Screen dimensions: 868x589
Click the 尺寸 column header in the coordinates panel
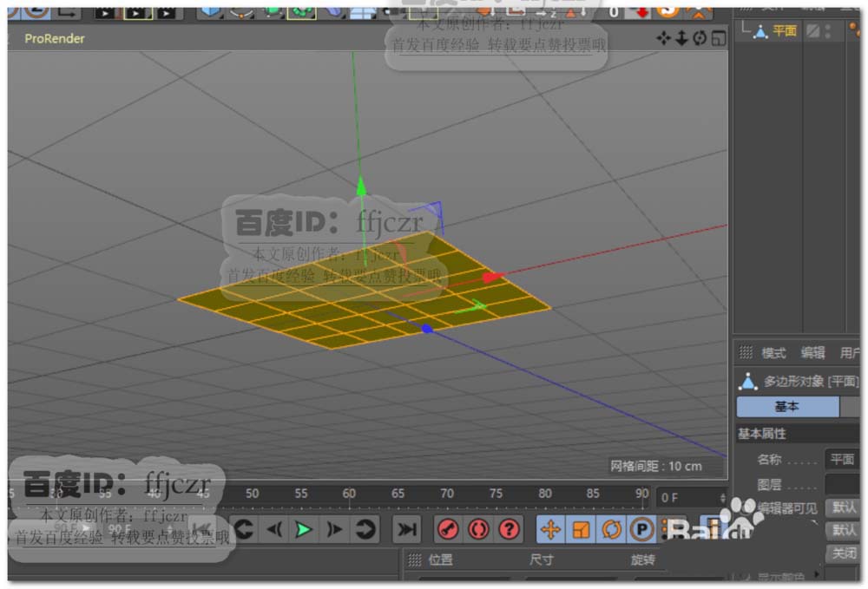(x=541, y=560)
